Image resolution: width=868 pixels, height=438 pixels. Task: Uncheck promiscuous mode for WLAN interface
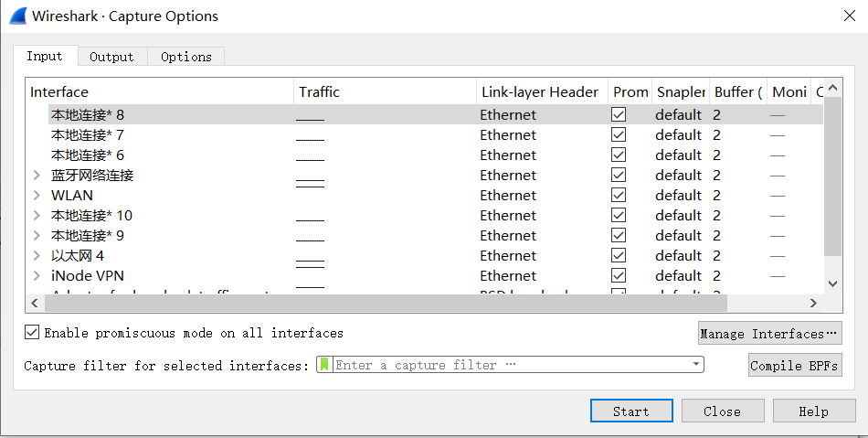click(619, 195)
